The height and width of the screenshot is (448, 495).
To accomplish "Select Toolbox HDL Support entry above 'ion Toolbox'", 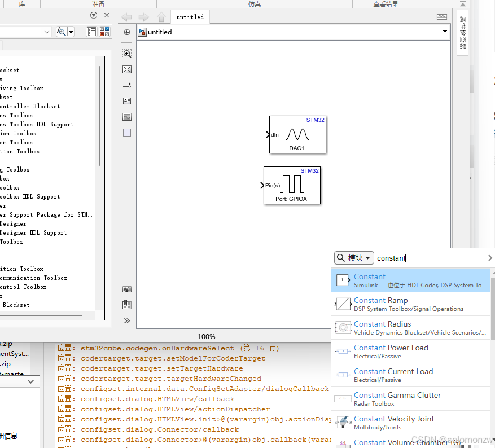I will tap(37, 124).
